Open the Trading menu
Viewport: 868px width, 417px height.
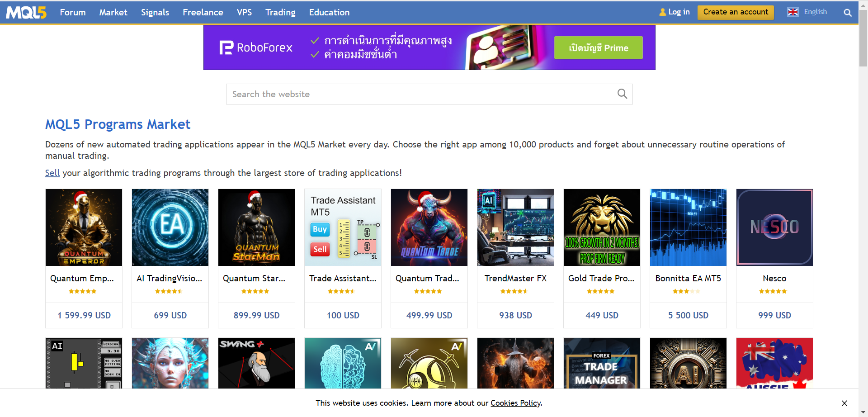(280, 12)
